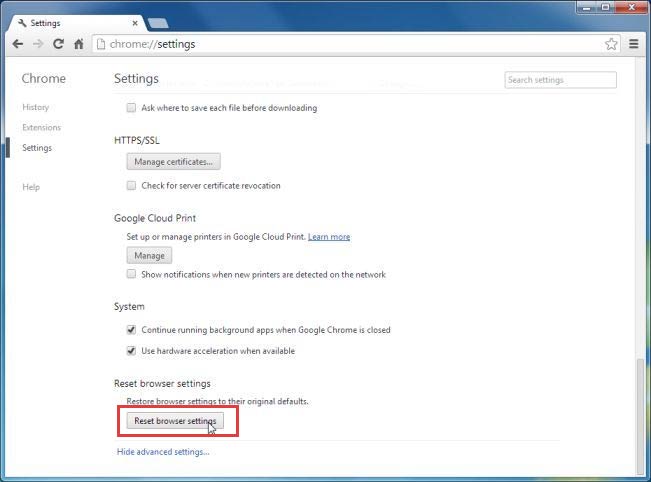Click Manage under Google Cloud Print

(149, 255)
